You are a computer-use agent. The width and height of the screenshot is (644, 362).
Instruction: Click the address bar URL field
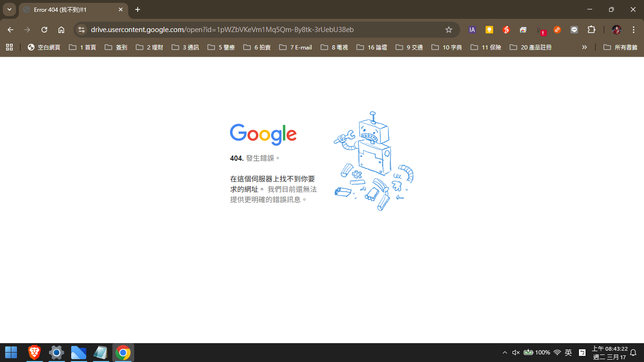click(x=264, y=30)
